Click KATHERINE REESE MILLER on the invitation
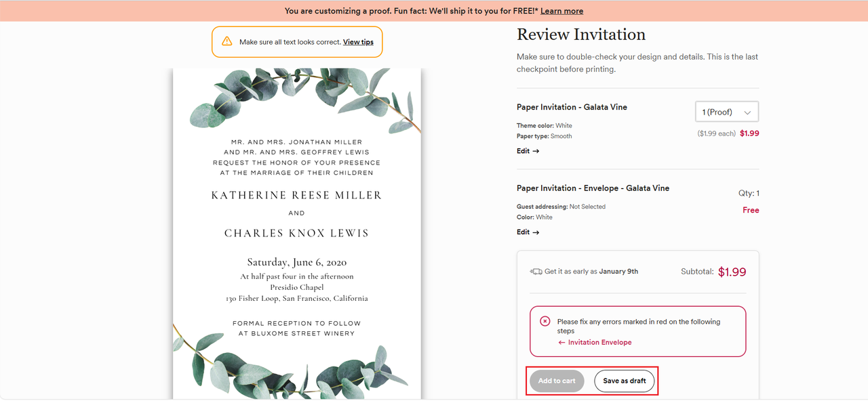 296,195
